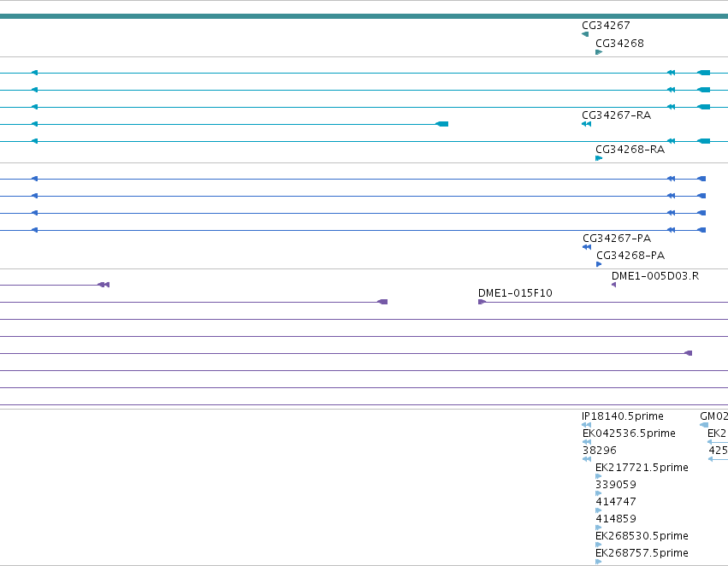Select the small purple arrow under DME1-005D03.R

613,285
